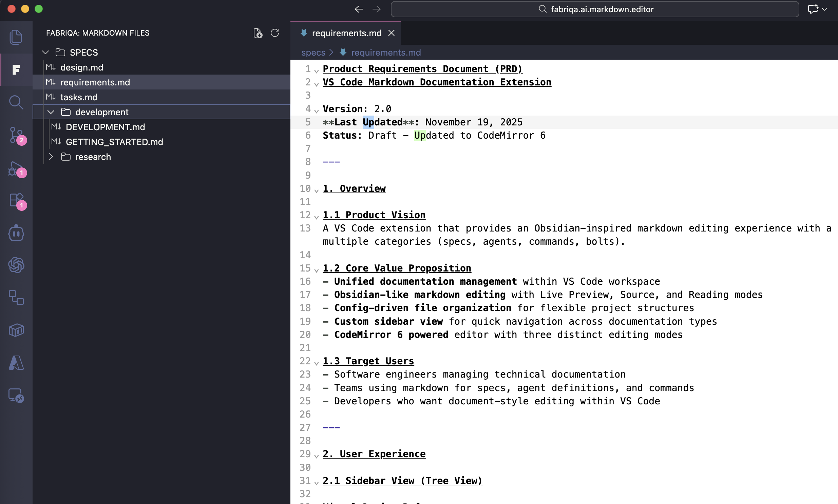Open the Azure sidebar icon
The width and height of the screenshot is (838, 504).
pos(16,362)
